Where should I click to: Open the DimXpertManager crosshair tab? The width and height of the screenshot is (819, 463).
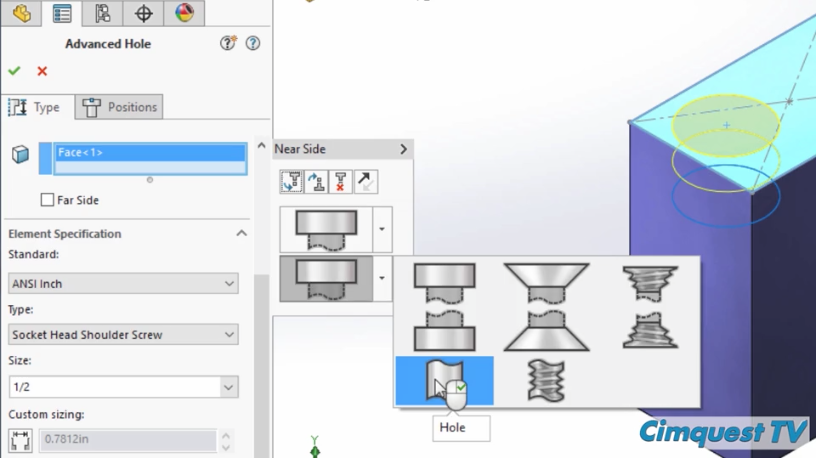[x=143, y=13]
